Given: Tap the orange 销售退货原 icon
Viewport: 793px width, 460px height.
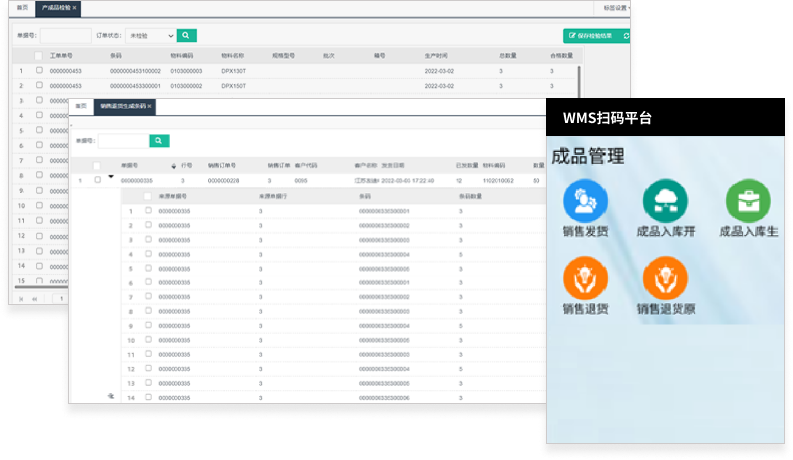Looking at the screenshot, I should click(x=664, y=279).
